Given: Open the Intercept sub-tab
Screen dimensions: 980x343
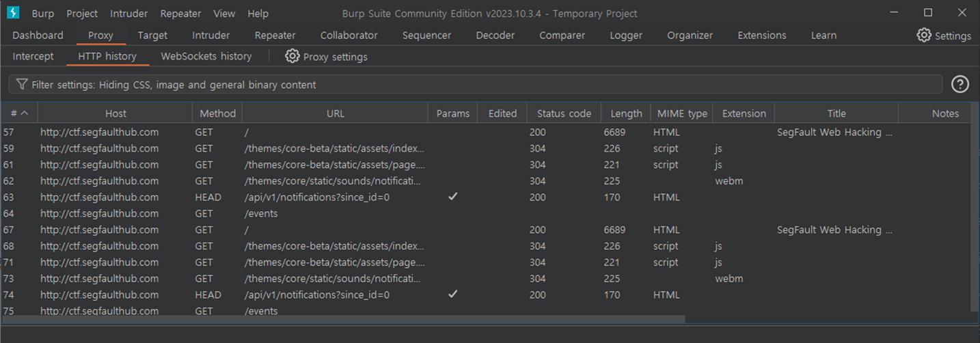Looking at the screenshot, I should click(33, 57).
